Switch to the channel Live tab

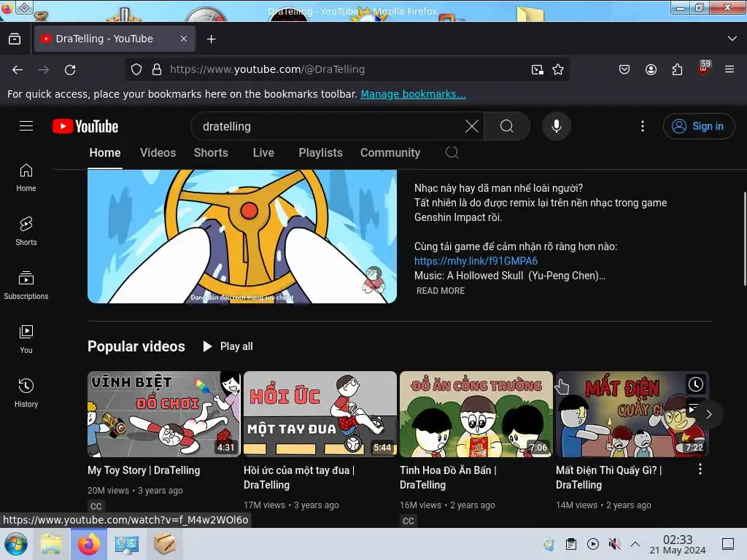click(263, 152)
